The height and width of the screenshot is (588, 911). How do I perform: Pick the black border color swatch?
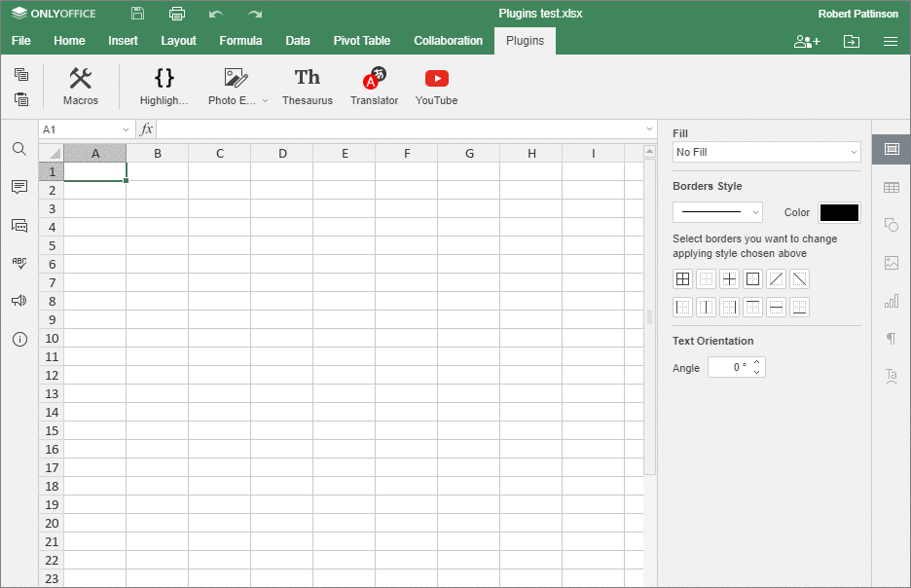tap(839, 212)
